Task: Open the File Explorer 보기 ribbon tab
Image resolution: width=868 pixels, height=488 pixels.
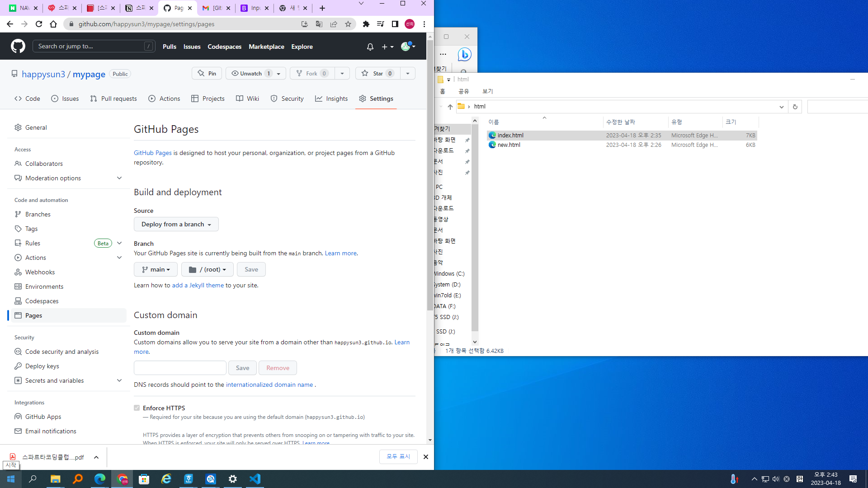Action: (487, 91)
